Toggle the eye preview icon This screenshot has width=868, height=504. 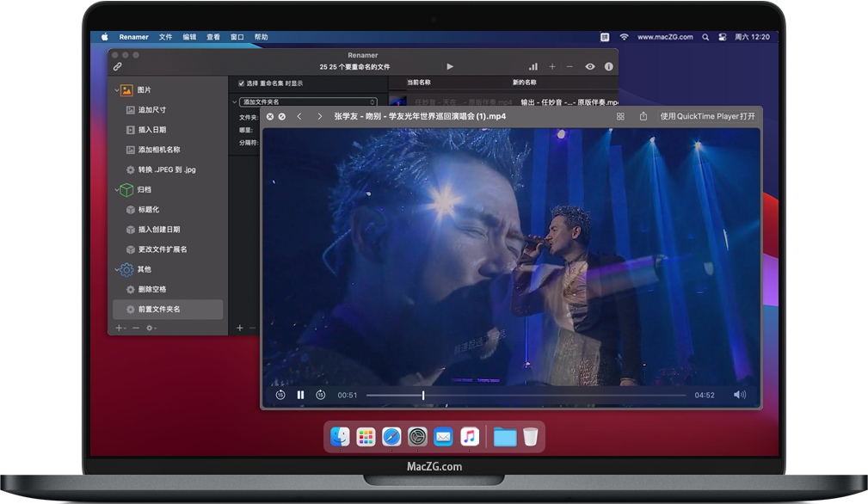pos(590,66)
